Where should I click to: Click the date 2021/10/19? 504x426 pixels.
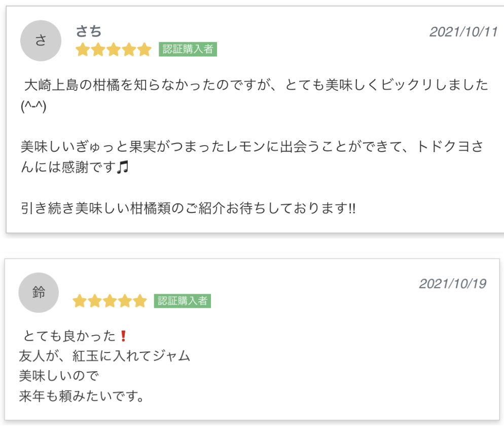pos(453,283)
